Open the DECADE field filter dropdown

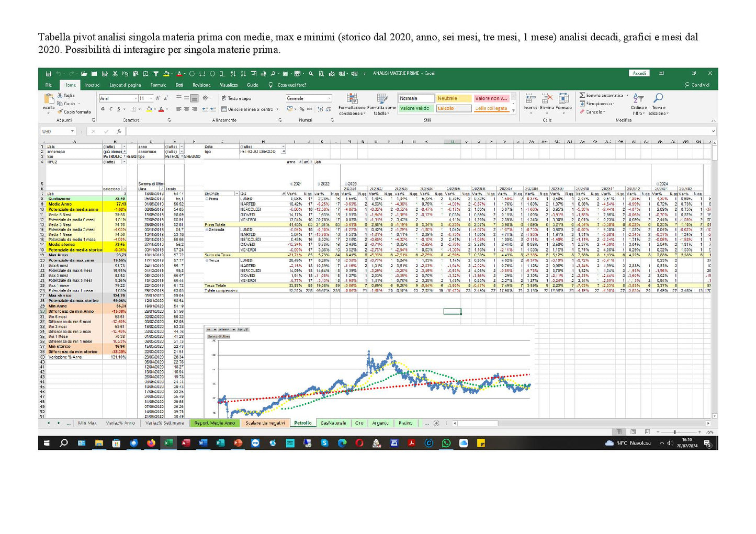pyautogui.click(x=236, y=194)
